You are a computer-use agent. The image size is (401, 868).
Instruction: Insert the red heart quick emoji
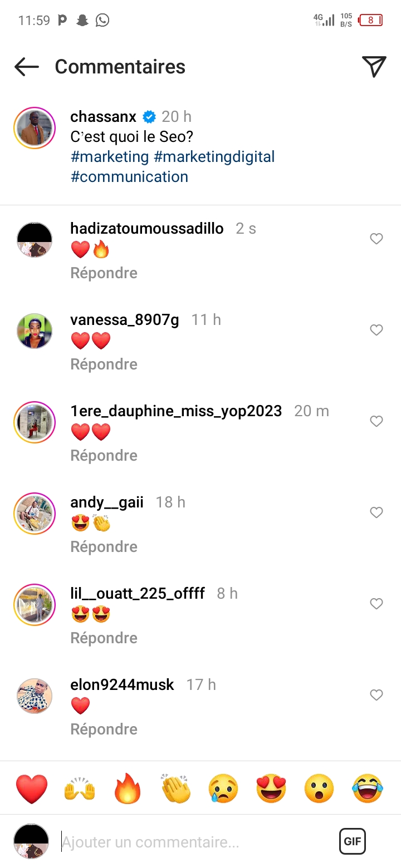pos(32,788)
